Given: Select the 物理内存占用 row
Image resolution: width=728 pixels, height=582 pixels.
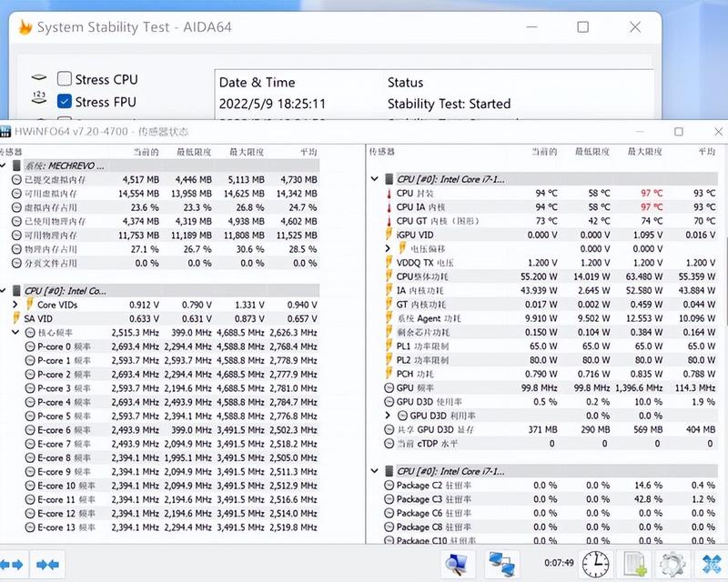Looking at the screenshot, I should [x=166, y=249].
